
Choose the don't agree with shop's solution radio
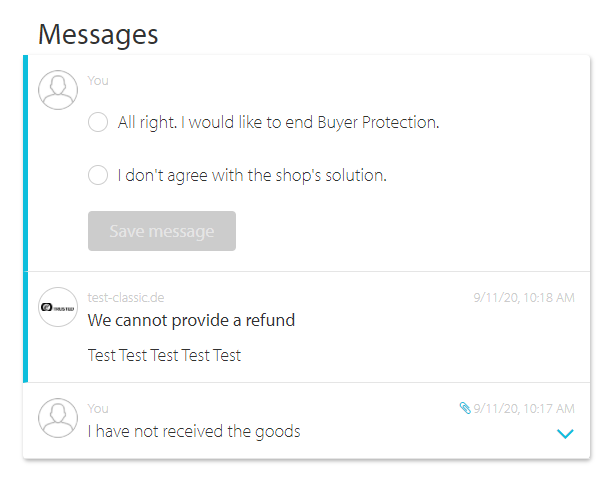98,175
